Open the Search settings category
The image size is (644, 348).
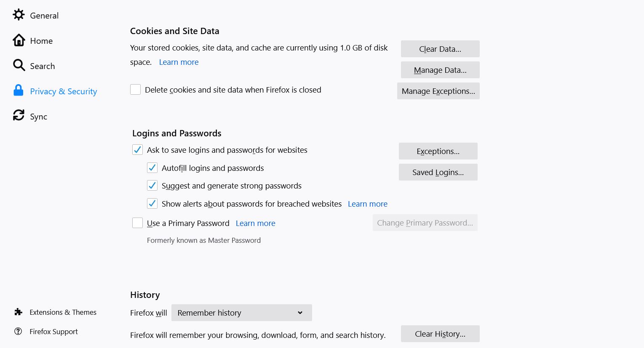[x=43, y=66]
